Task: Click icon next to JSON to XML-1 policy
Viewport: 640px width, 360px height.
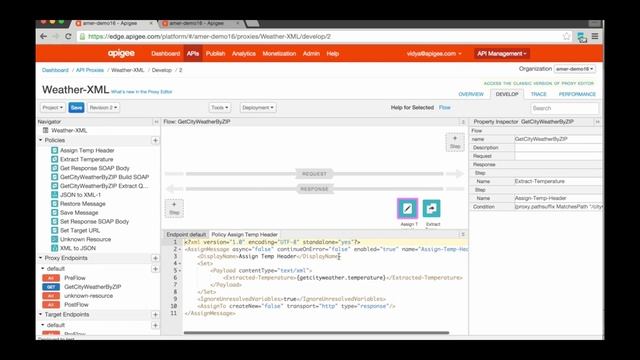Action: (x=55, y=195)
